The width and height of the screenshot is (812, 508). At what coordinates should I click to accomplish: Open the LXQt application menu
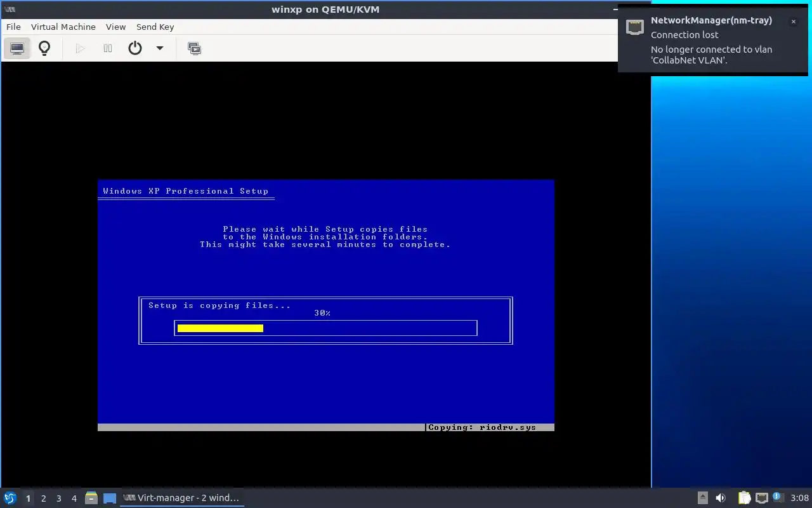click(x=10, y=498)
